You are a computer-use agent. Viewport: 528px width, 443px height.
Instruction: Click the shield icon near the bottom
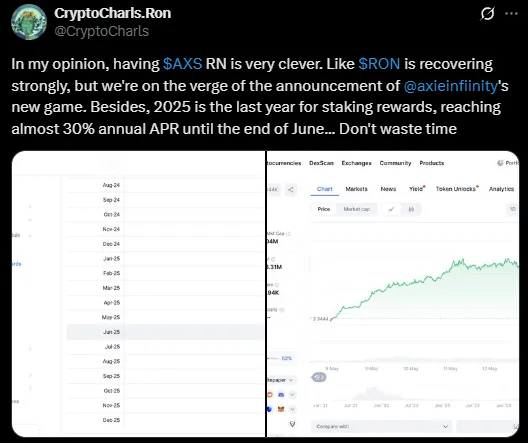tap(292, 424)
